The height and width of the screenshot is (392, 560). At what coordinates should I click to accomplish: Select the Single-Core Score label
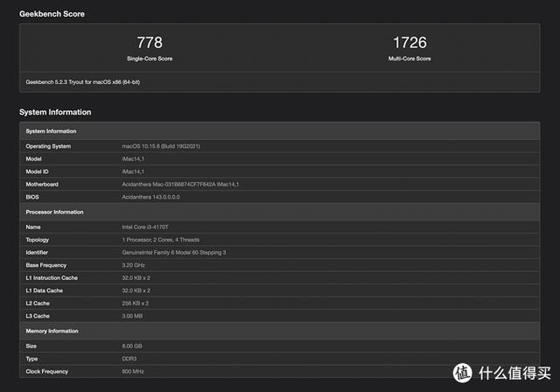[x=150, y=59]
